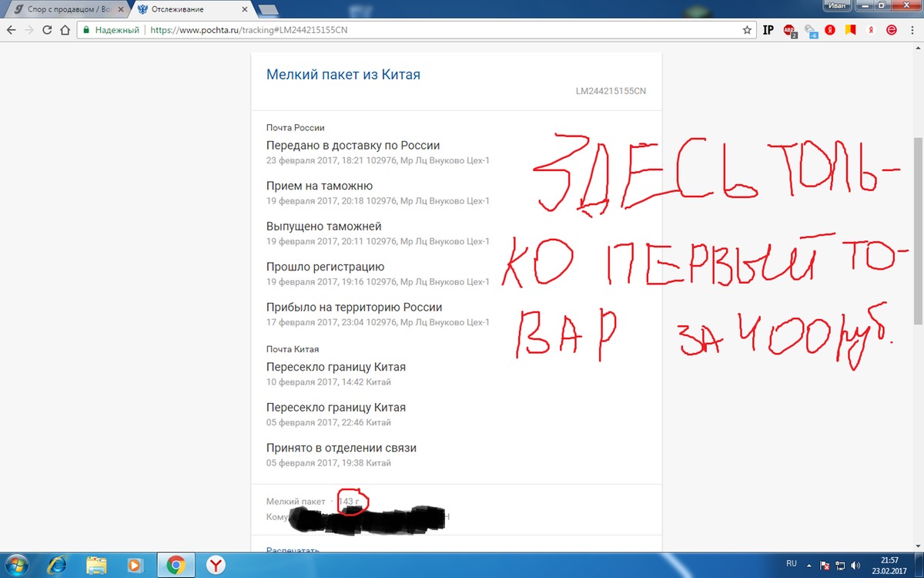Click the 'Почта России' section label
The width and height of the screenshot is (924, 578).
click(x=296, y=128)
